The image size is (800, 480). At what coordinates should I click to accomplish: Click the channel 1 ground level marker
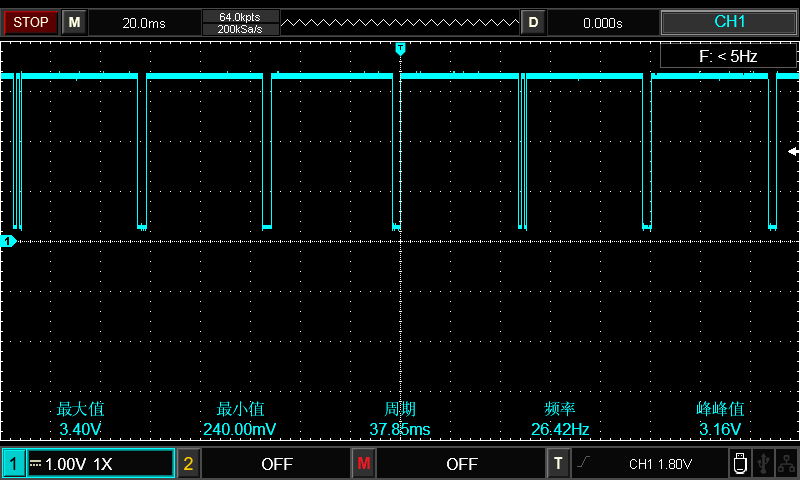[x=8, y=241]
